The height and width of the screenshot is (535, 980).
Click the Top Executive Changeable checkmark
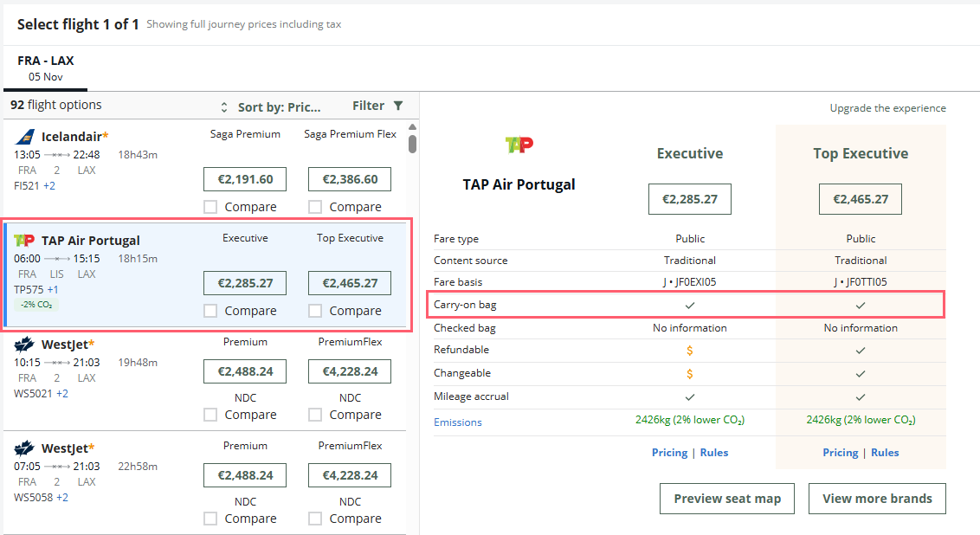click(x=861, y=373)
